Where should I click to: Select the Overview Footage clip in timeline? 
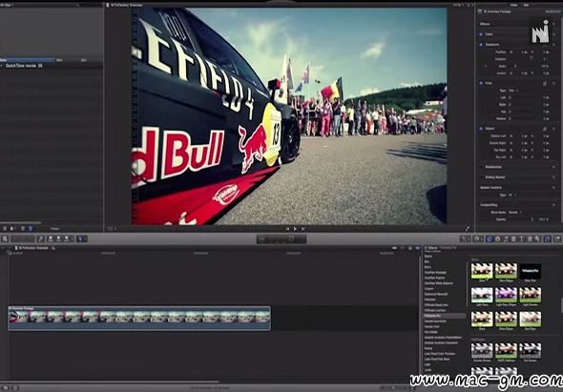(x=139, y=319)
